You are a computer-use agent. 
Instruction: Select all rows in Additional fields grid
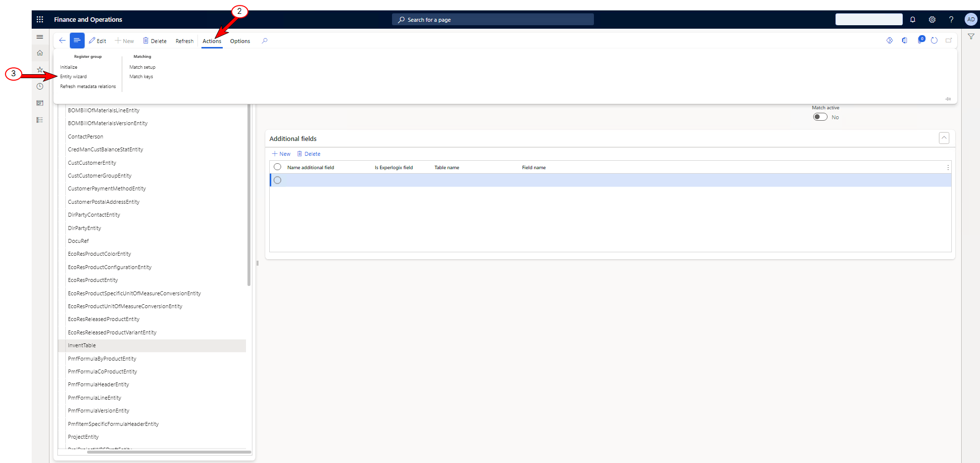click(278, 167)
